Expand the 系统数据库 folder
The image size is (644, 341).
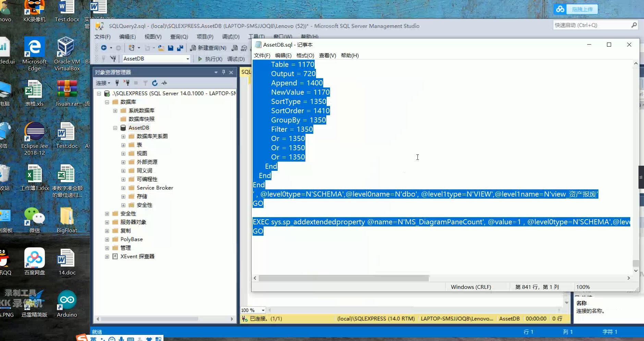pyautogui.click(x=115, y=110)
